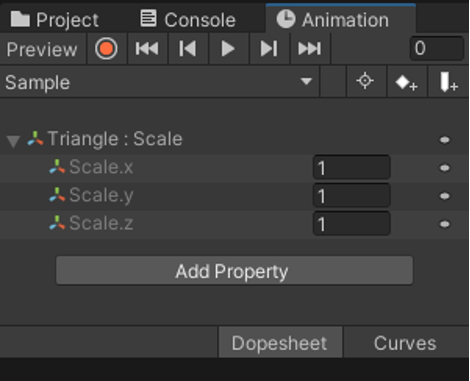Switch to Curves view

(405, 342)
